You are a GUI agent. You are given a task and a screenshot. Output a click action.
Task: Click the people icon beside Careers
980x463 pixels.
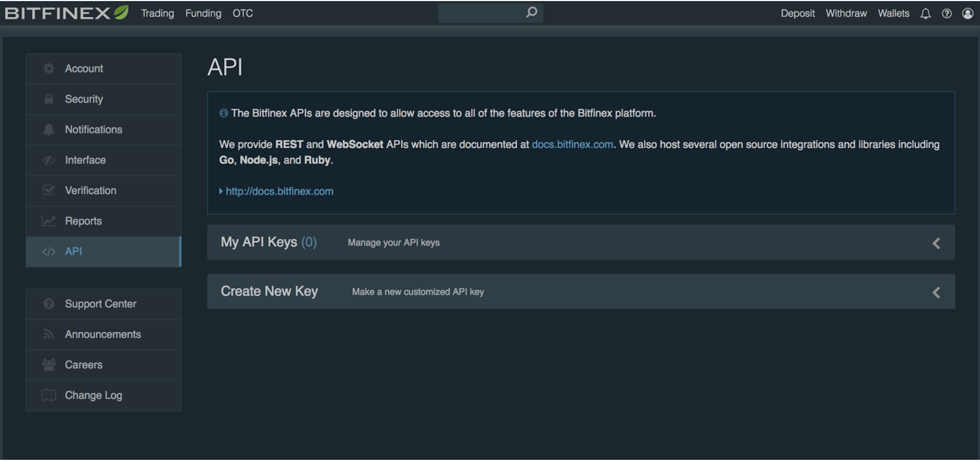pos(49,364)
